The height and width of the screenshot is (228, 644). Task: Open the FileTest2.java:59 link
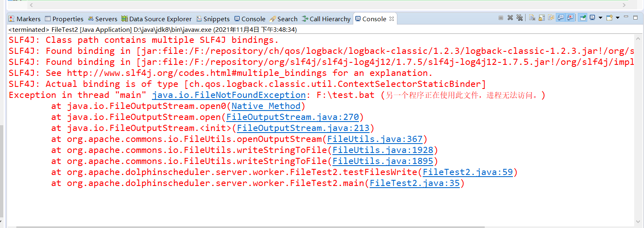pyautogui.click(x=468, y=172)
